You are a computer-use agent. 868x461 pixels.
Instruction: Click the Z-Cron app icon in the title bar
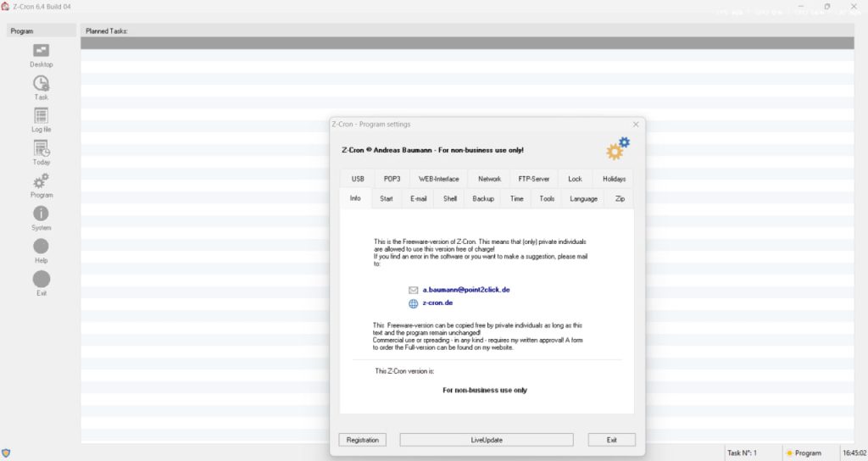(x=6, y=7)
